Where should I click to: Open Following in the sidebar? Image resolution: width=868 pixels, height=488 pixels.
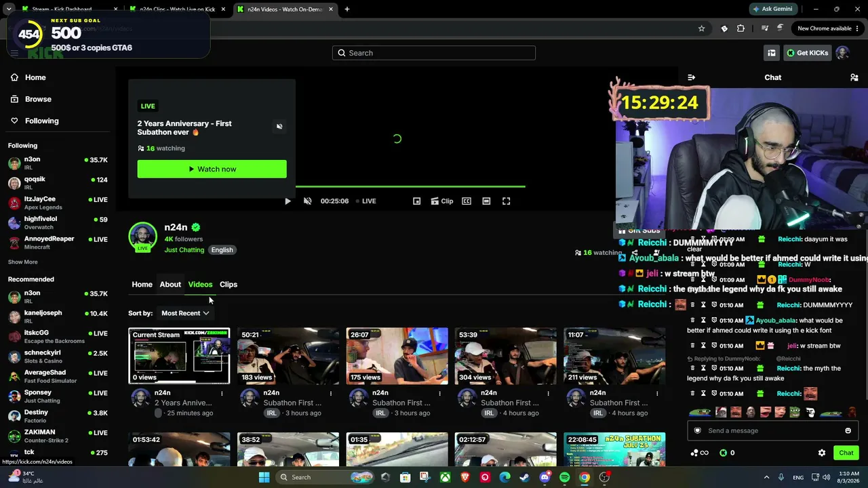35,121
